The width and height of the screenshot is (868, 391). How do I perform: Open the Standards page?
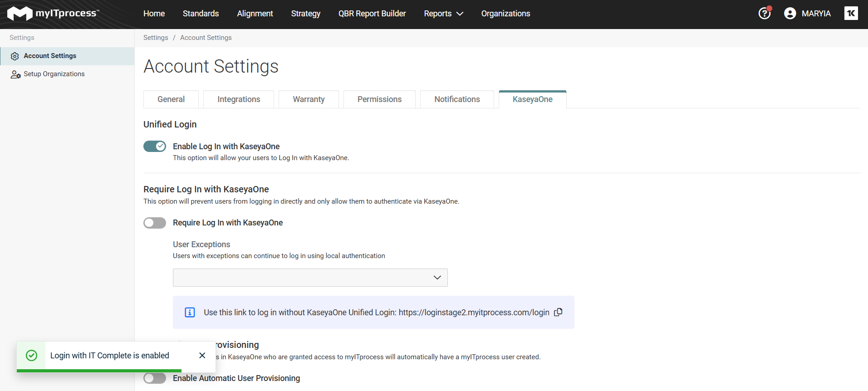coord(201,14)
